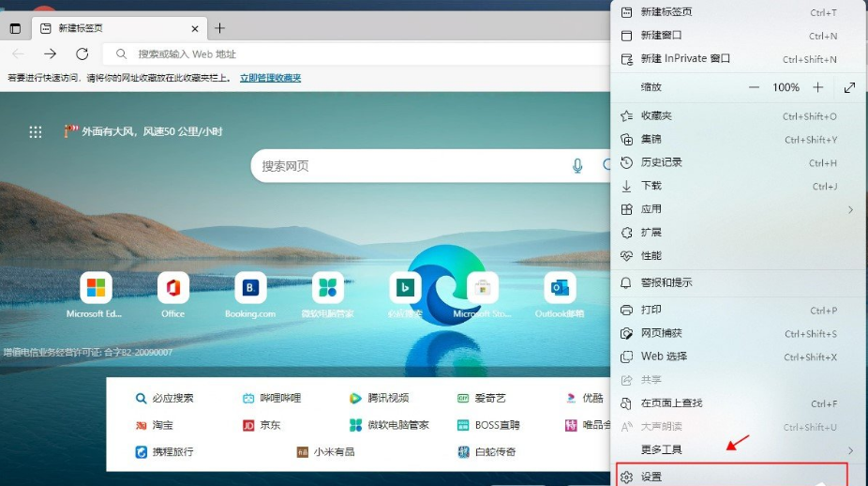Screen dimensions: 868x486
Task: Select Web 选择 menu item
Action: click(738, 357)
